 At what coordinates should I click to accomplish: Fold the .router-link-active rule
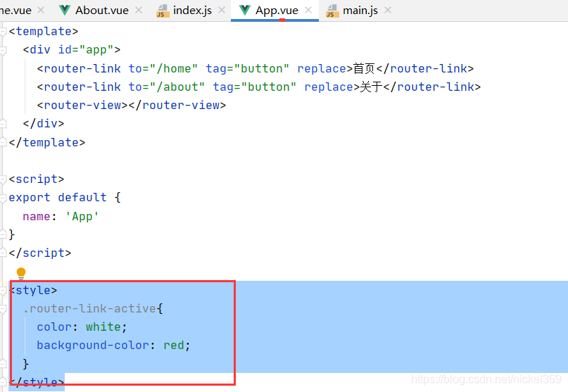pyautogui.click(x=3, y=309)
